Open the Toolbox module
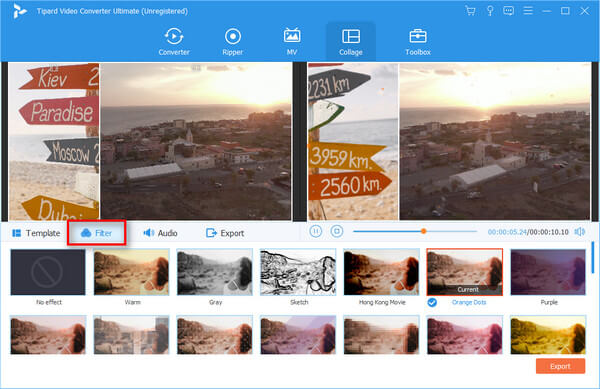This screenshot has width=600, height=389. tap(418, 41)
